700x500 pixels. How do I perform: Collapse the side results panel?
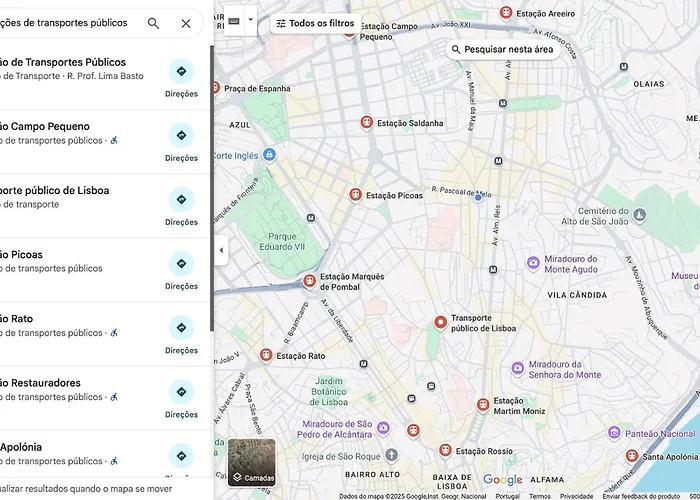click(x=221, y=250)
